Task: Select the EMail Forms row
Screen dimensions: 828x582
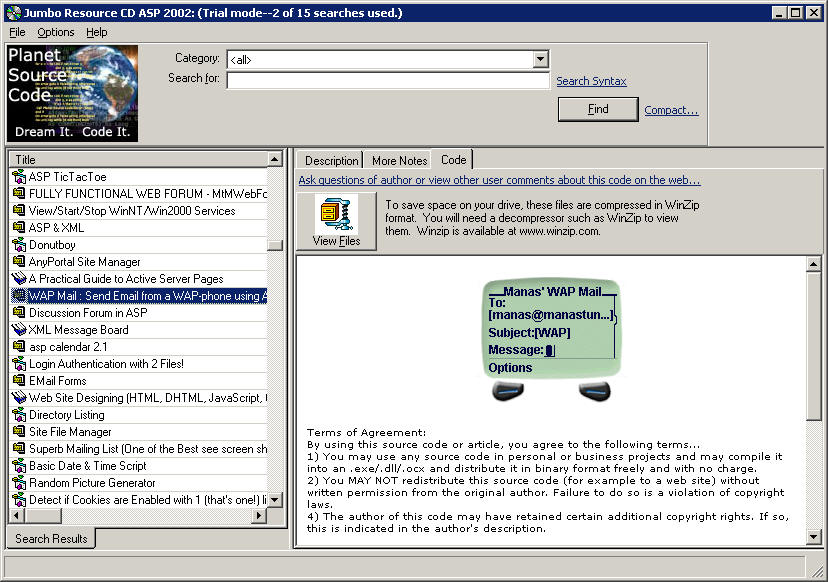Action: (139, 380)
